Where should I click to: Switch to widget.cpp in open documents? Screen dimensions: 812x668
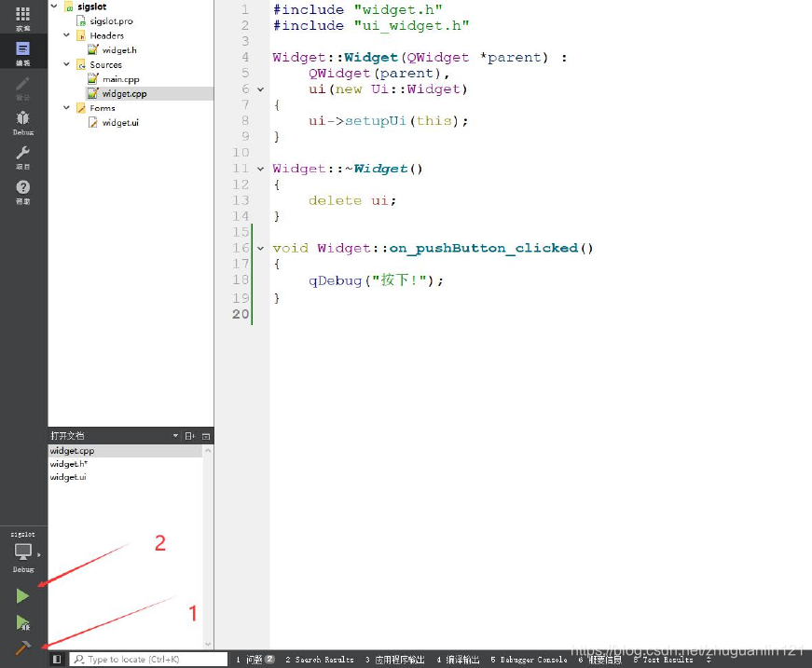coord(125,451)
